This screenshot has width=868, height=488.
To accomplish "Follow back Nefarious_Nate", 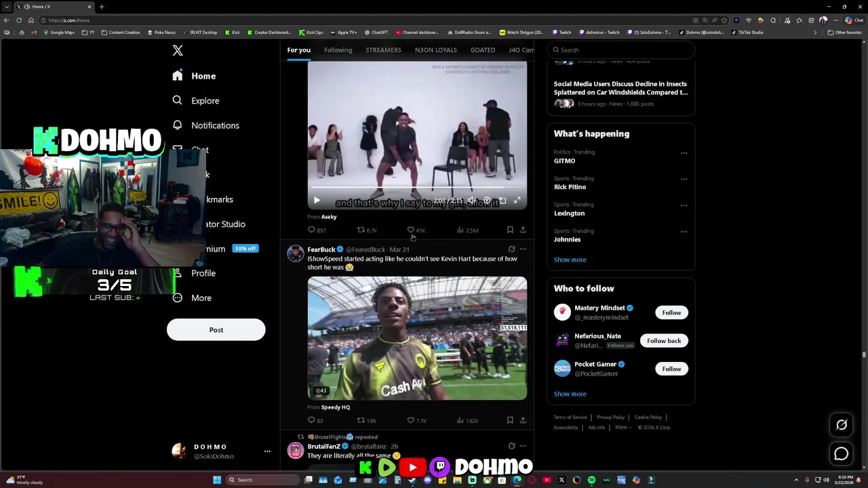I will coord(664,341).
